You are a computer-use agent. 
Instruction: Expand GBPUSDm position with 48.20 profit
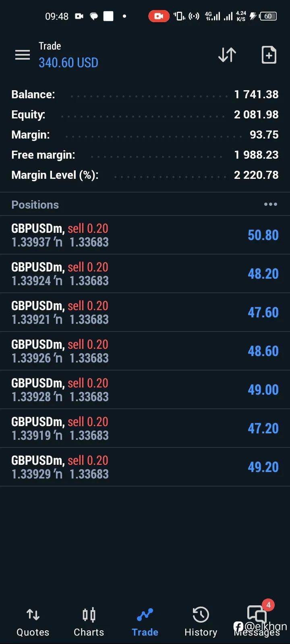(145, 273)
